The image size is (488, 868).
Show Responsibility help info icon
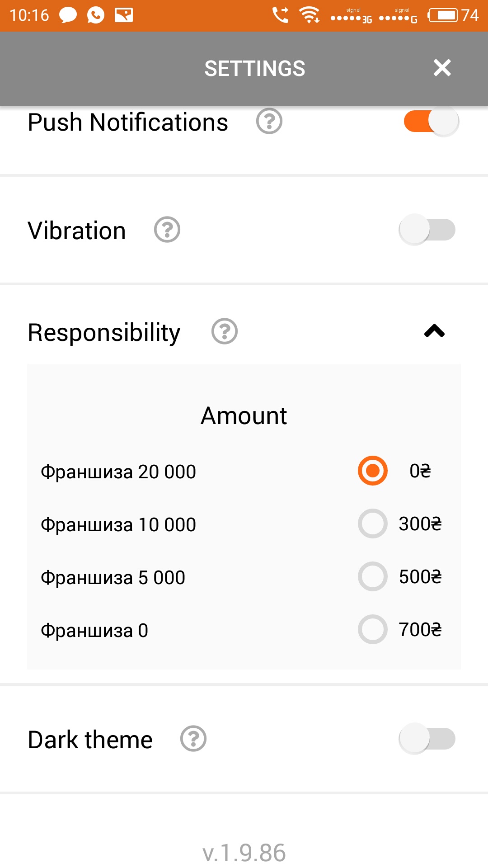pos(225,331)
